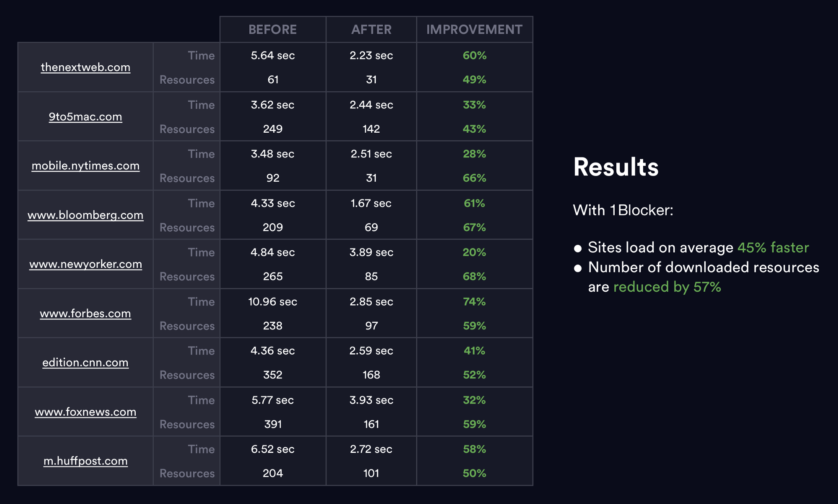
Task: Click the green "45% faster" text
Action: click(x=773, y=247)
